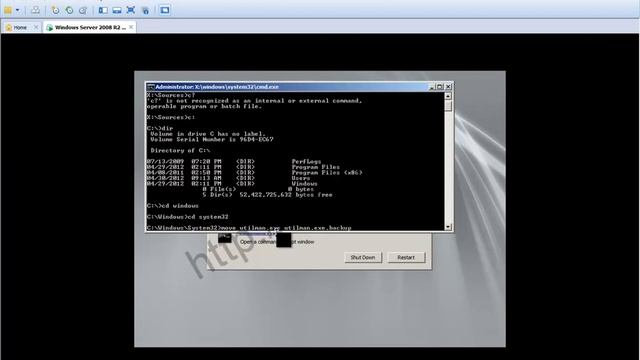Click the 'Users' directory entry
Viewport: 640px width, 360px height.
point(301,178)
